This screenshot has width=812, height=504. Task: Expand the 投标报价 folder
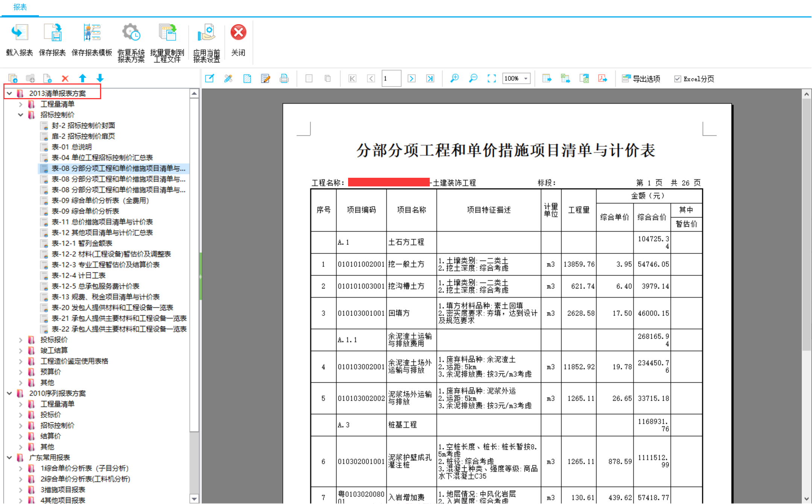21,340
